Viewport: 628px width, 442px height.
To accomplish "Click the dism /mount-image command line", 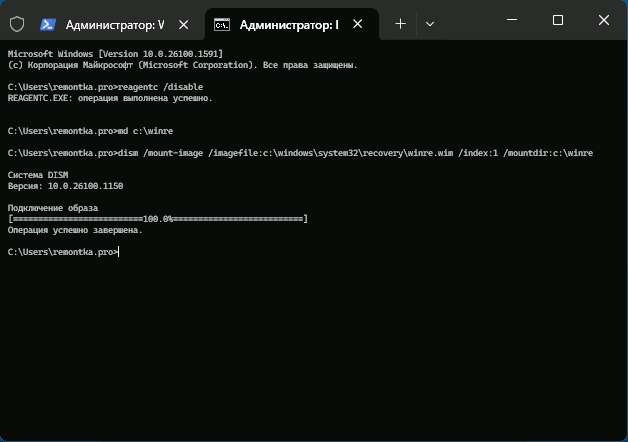I will pyautogui.click(x=300, y=153).
